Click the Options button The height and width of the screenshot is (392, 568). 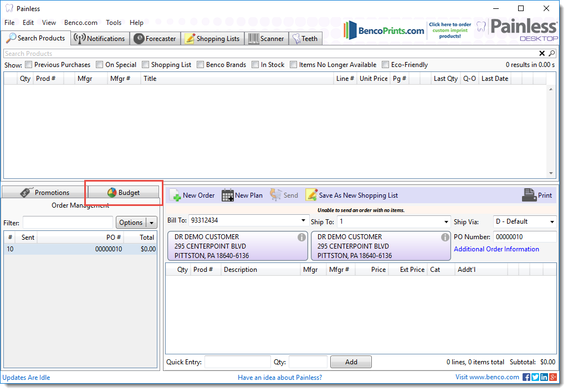[x=131, y=223]
